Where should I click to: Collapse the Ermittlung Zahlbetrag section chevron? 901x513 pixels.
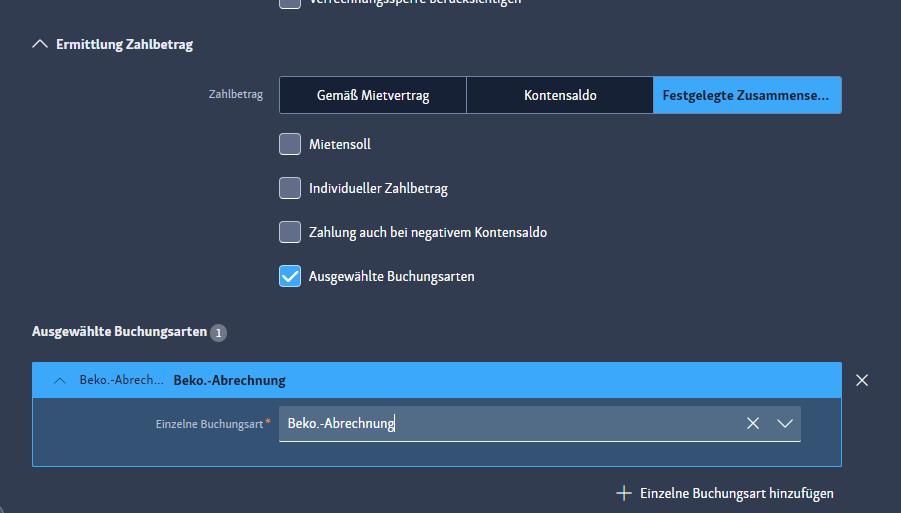[x=40, y=44]
